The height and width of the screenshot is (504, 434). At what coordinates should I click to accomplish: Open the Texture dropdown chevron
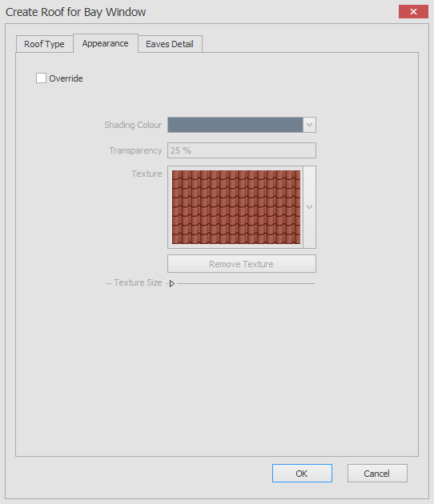(310, 207)
